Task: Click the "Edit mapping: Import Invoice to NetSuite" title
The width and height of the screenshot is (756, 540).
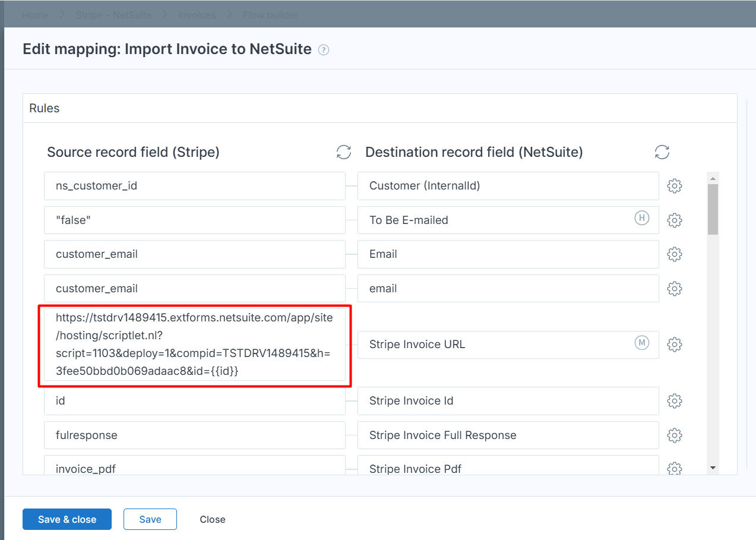Action: pyautogui.click(x=167, y=49)
